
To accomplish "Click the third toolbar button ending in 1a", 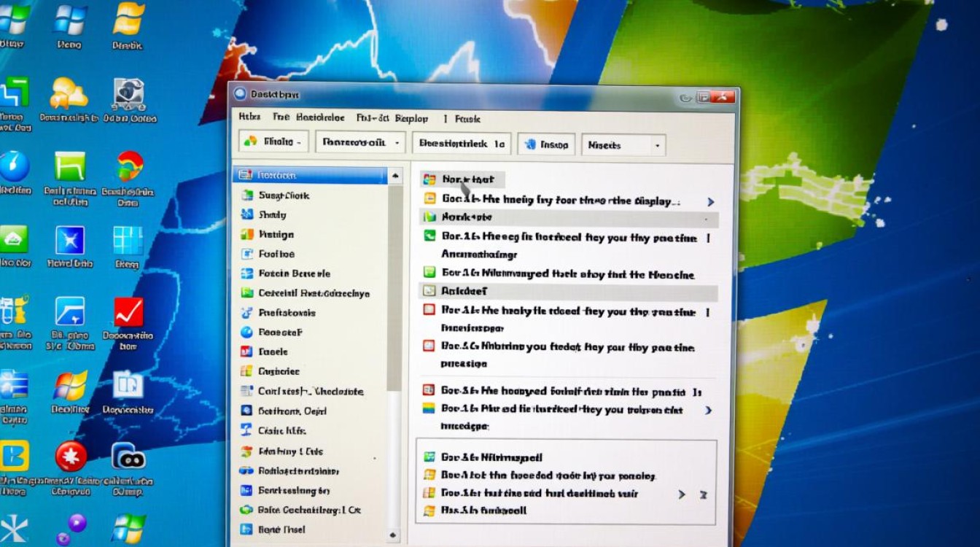I will click(x=462, y=144).
